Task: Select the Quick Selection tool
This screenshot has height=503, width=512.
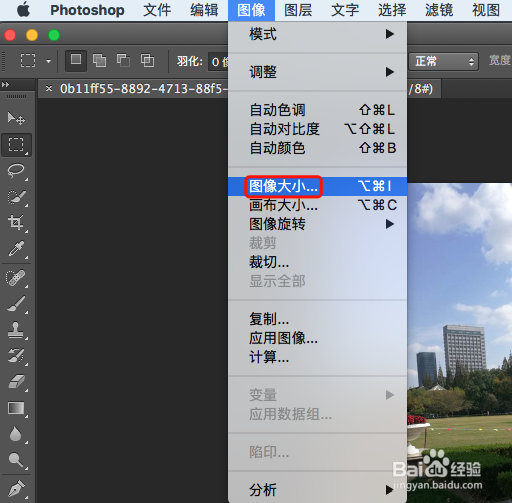Action: coord(16,197)
